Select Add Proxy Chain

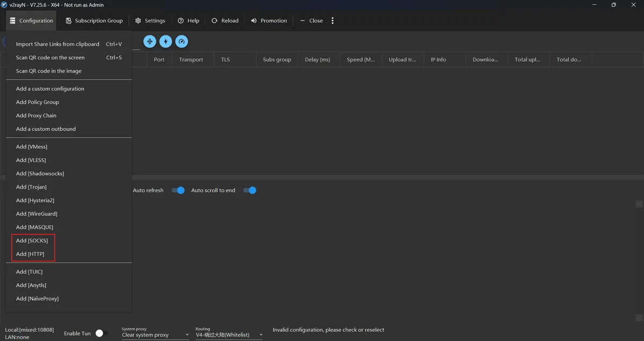pos(69,115)
